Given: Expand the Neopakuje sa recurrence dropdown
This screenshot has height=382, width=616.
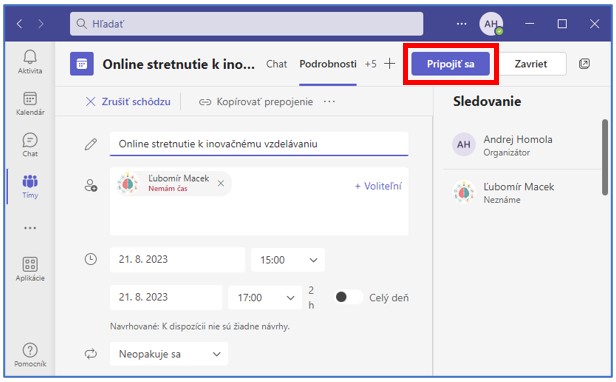Looking at the screenshot, I should 169,354.
